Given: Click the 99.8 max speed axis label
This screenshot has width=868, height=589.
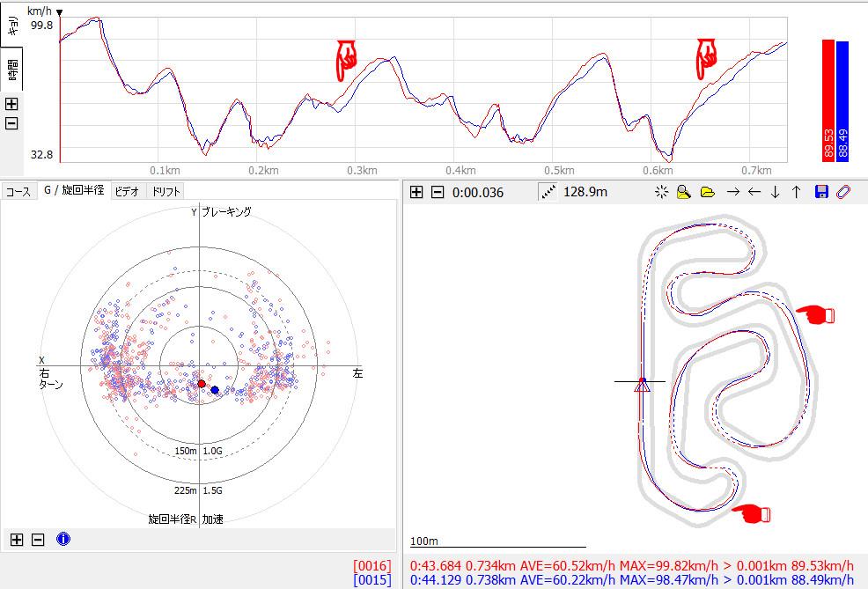Looking at the screenshot, I should [41, 25].
